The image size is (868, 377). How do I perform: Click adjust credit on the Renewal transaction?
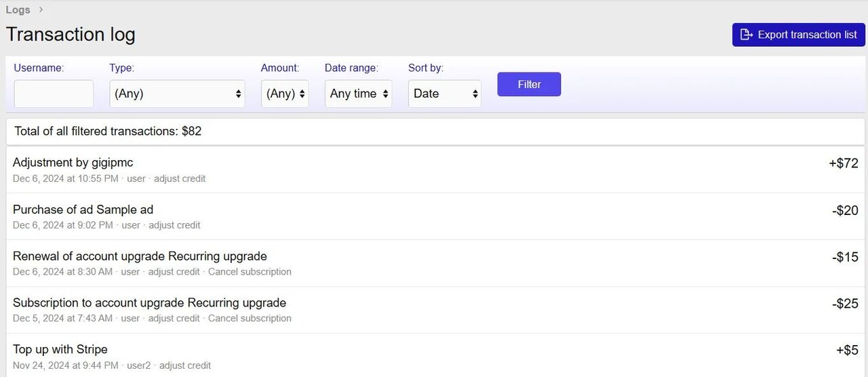[174, 272]
